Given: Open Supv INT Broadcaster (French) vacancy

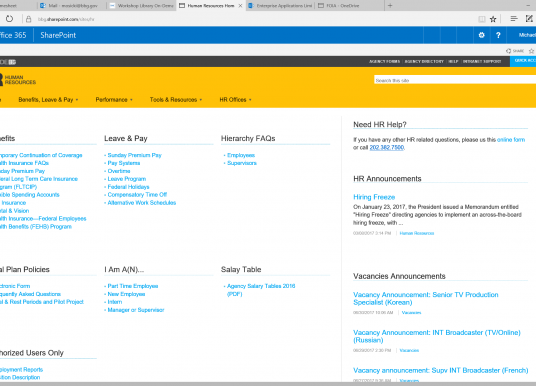Looking at the screenshot, I should pos(441,370).
